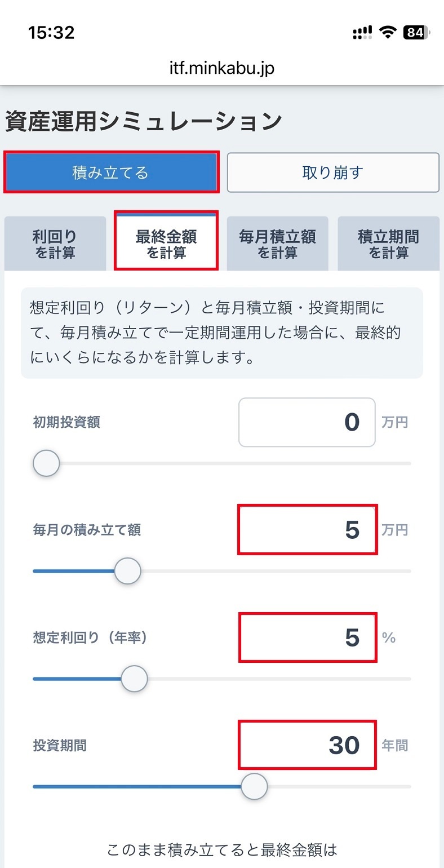Click the 投資期間 slider handle
Viewport: 444px width, 868px height.
pos(254,786)
